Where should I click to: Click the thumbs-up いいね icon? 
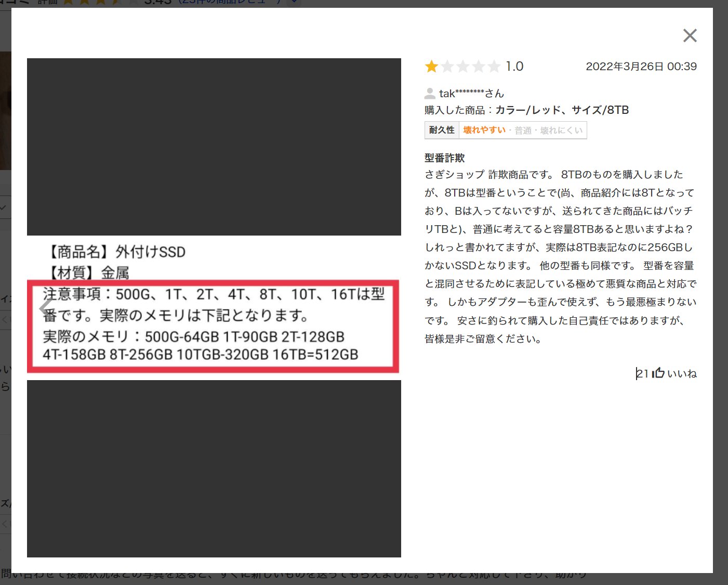click(x=659, y=373)
